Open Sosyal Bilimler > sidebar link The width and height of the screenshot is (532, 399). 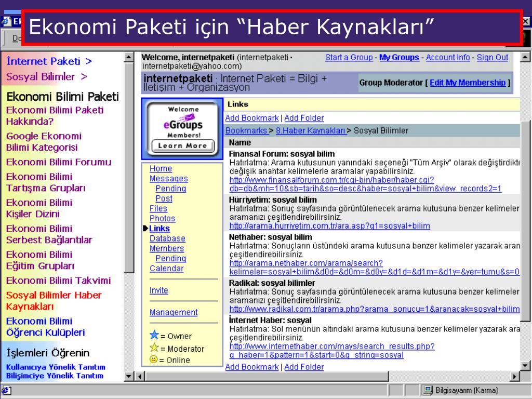click(x=47, y=77)
